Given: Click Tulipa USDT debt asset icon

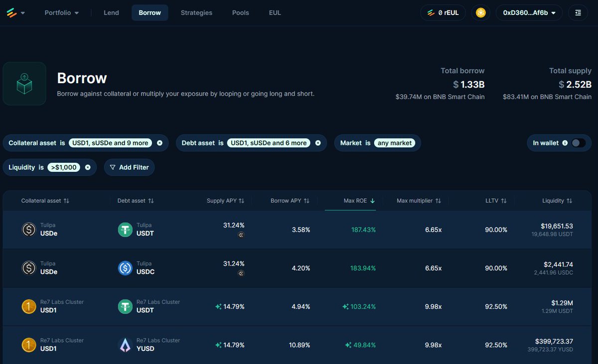Looking at the screenshot, I should (x=125, y=229).
